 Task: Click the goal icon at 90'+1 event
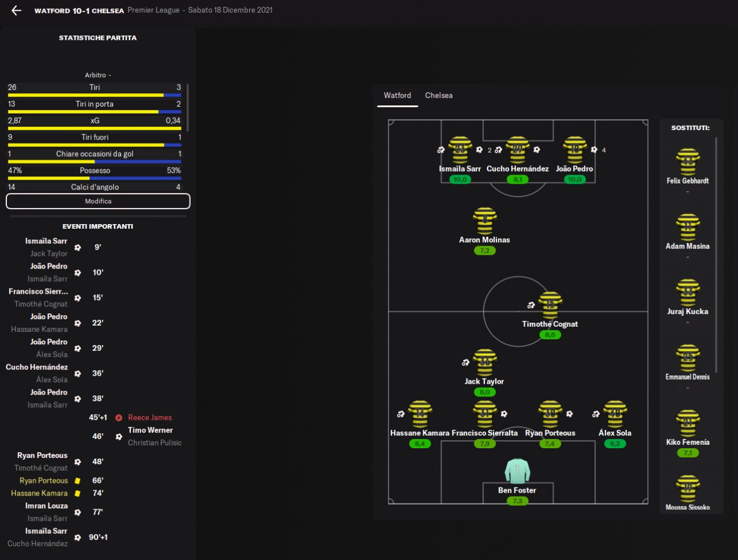pyautogui.click(x=78, y=538)
